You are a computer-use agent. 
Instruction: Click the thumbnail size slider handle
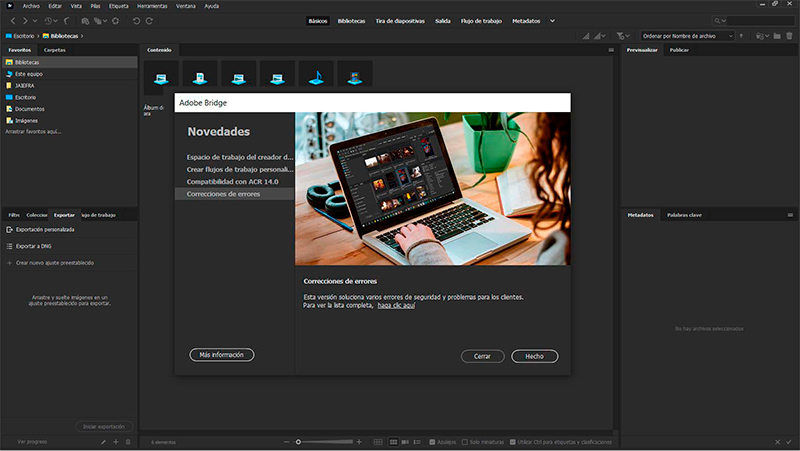pyautogui.click(x=298, y=441)
